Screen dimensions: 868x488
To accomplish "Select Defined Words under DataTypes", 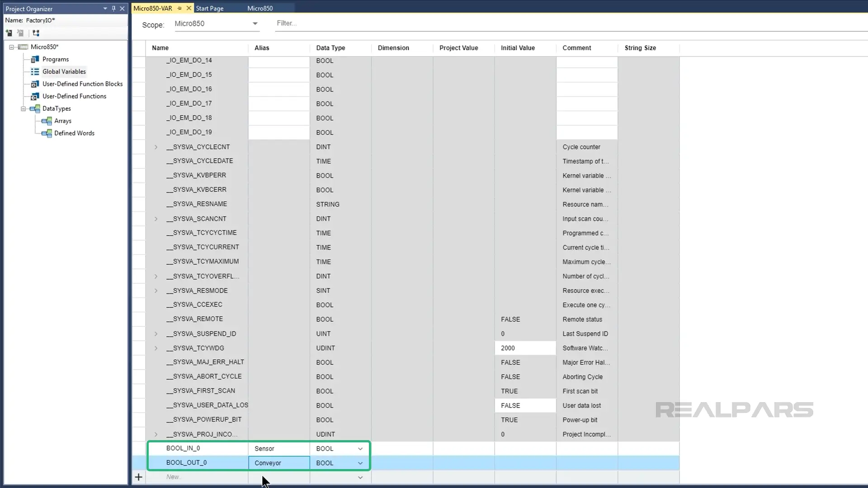I will 74,133.
